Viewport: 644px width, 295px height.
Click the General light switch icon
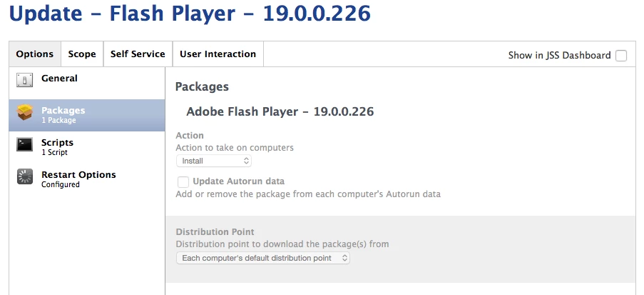(24, 81)
